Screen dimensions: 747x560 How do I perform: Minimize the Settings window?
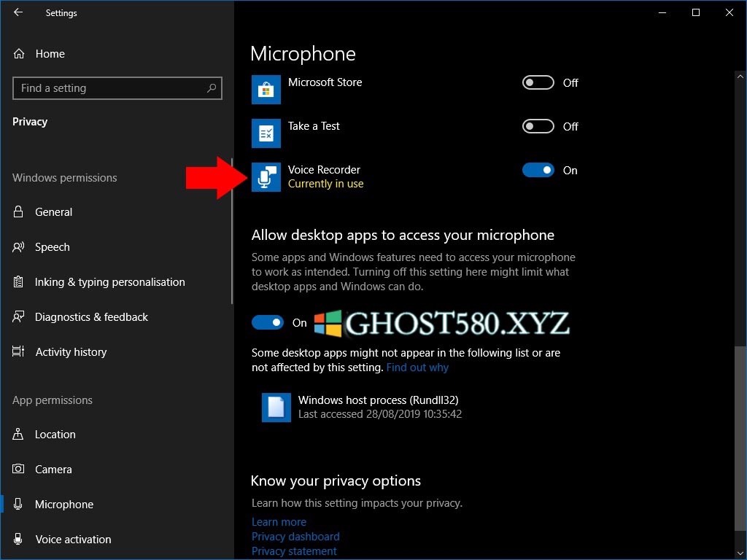click(x=662, y=13)
